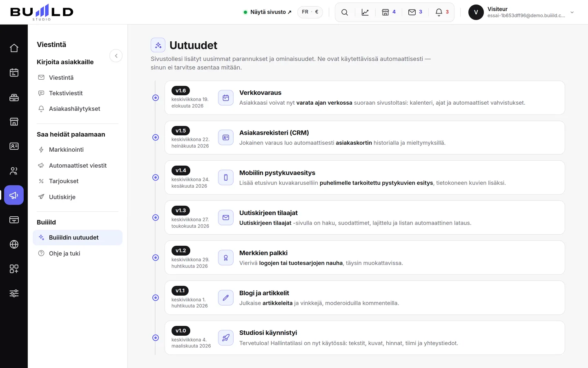
Task: Open the globe icon in left rail
Action: point(14,245)
